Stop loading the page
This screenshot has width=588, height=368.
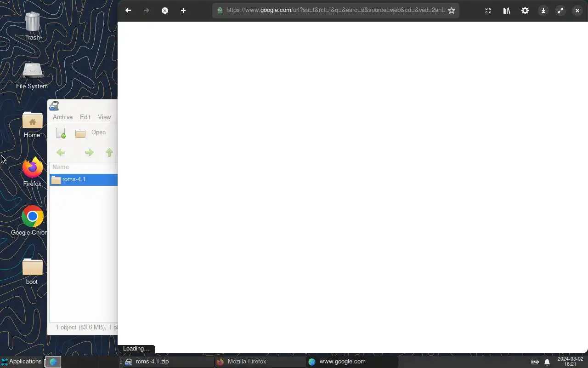[165, 11]
